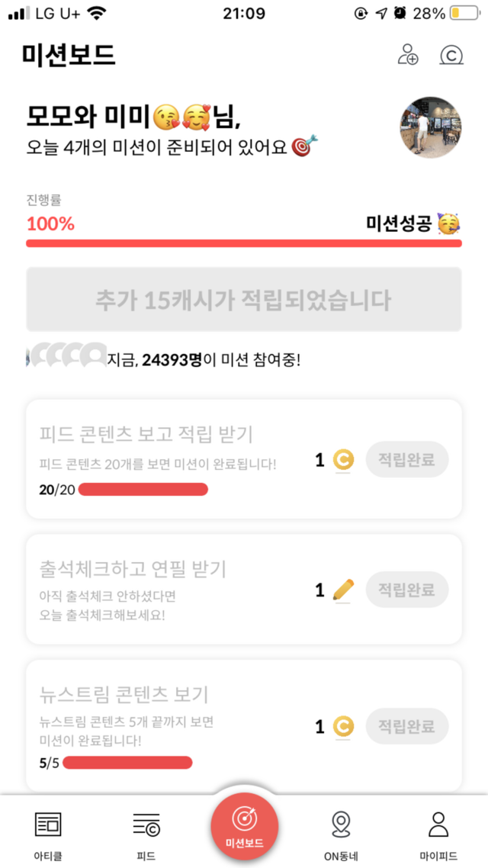Image resolution: width=488 pixels, height=868 pixels.
Task: Tap the 추가 15캐시가 적립되었습니다 banner
Action: (244, 300)
